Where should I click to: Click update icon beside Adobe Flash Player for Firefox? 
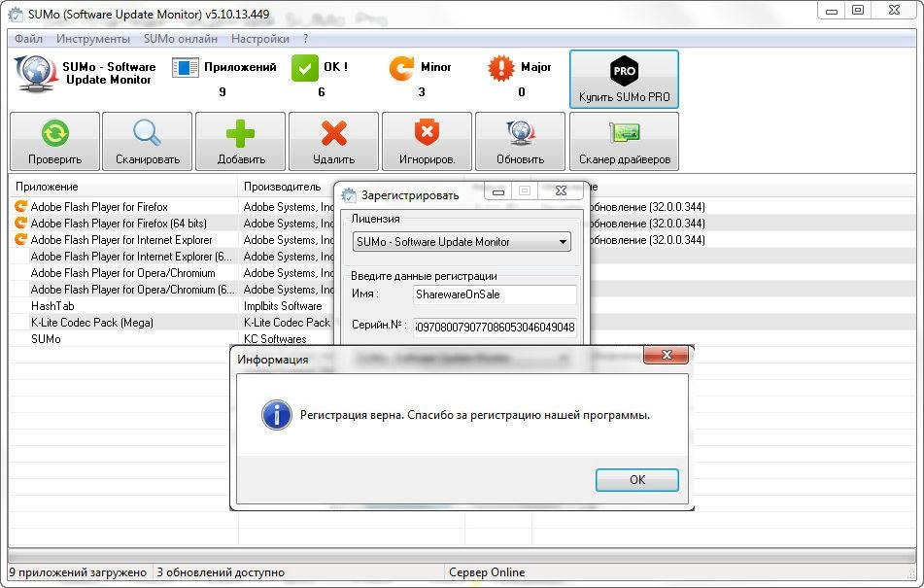20,206
